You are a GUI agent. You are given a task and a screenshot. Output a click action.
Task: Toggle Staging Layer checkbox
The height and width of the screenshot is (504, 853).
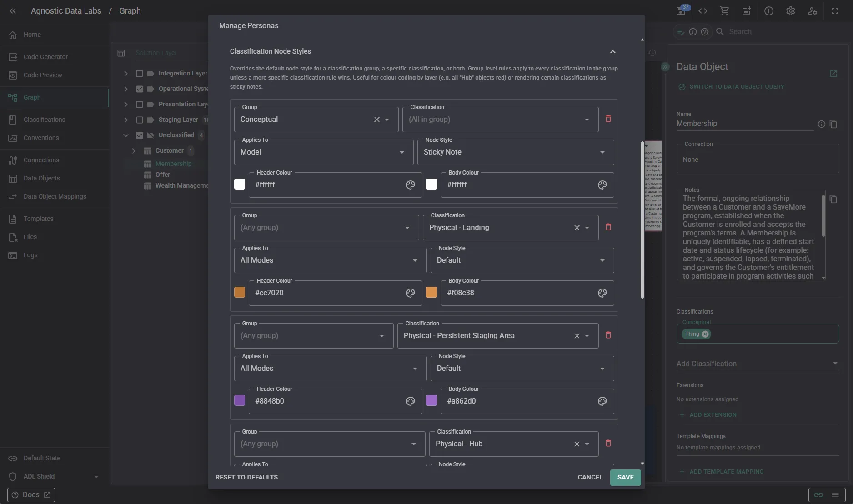(x=140, y=120)
